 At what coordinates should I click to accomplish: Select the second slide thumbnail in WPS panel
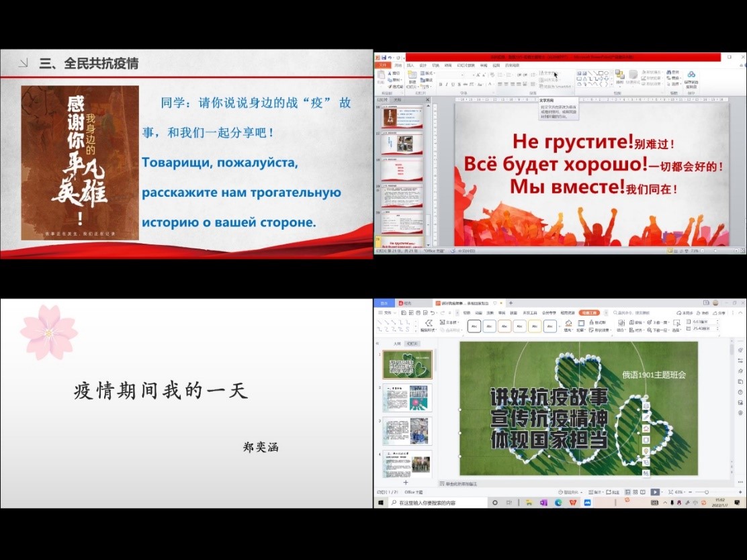click(407, 398)
